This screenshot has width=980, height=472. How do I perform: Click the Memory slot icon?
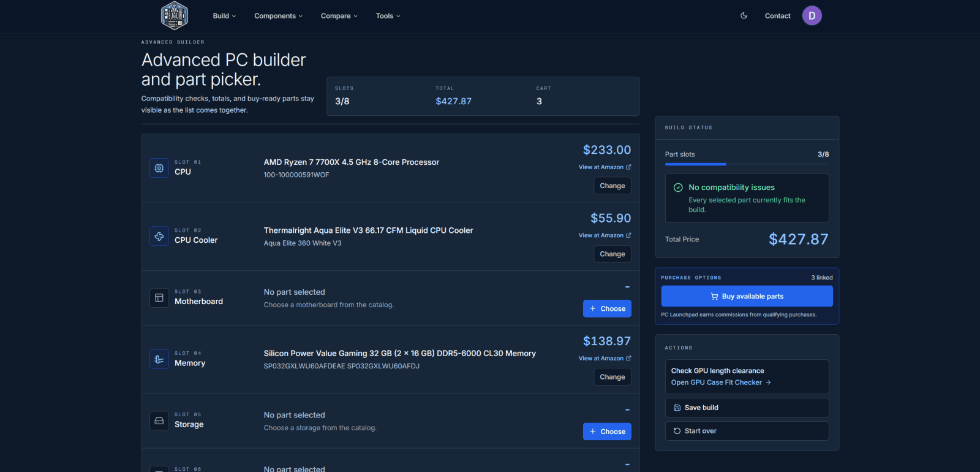point(159,359)
